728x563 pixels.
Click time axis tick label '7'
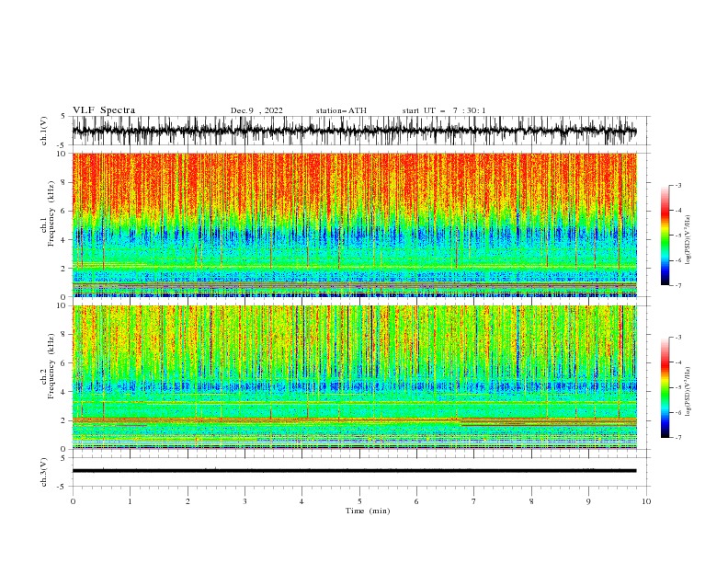[474, 501]
